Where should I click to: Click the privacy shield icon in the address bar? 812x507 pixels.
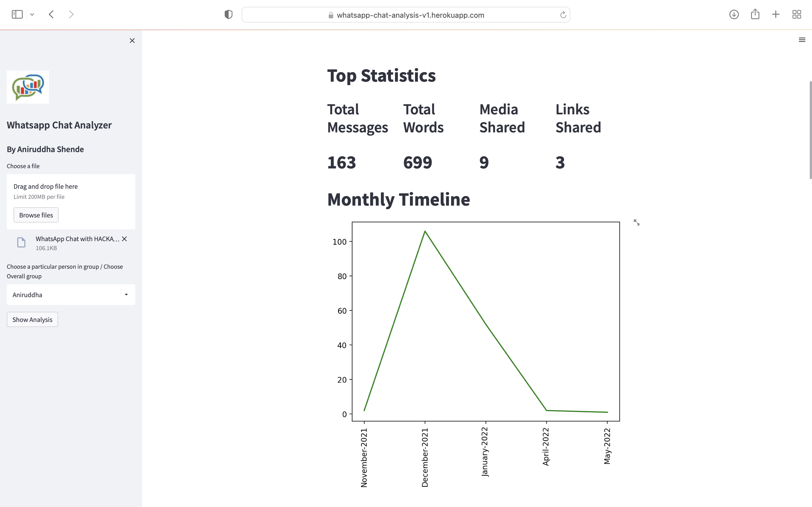(x=228, y=14)
